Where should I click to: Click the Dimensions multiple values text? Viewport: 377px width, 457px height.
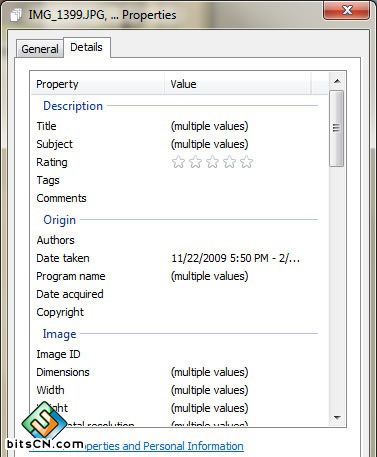pyautogui.click(x=210, y=372)
